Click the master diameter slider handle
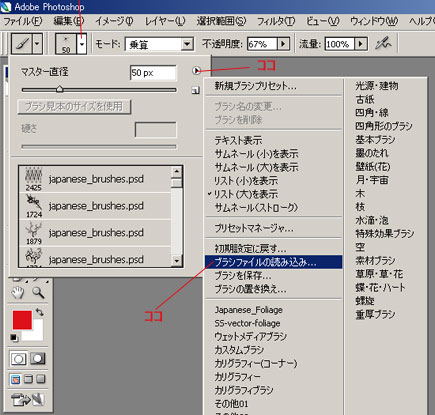 (60, 89)
